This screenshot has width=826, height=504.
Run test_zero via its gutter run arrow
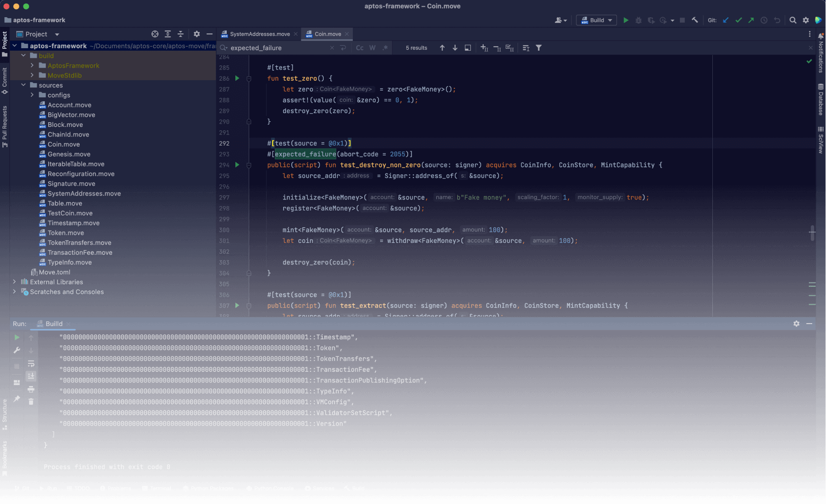click(x=237, y=78)
